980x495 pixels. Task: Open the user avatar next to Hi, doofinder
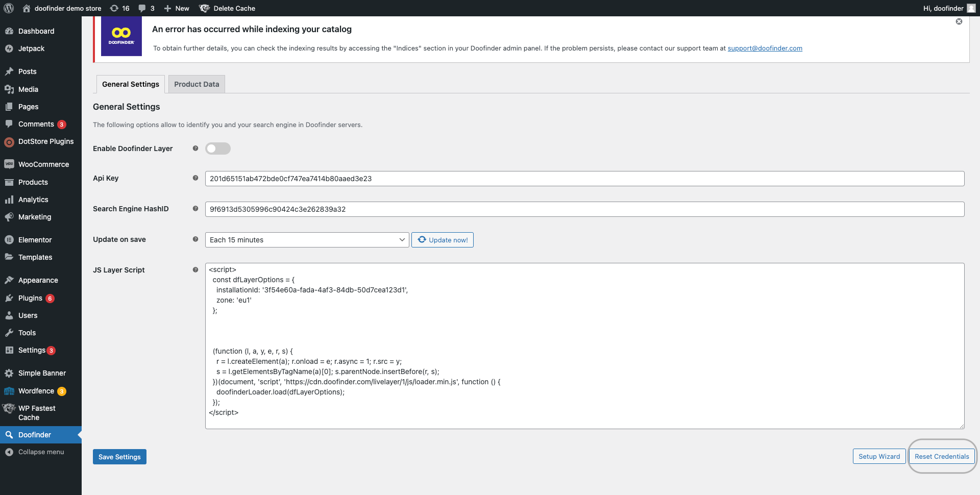pos(971,8)
